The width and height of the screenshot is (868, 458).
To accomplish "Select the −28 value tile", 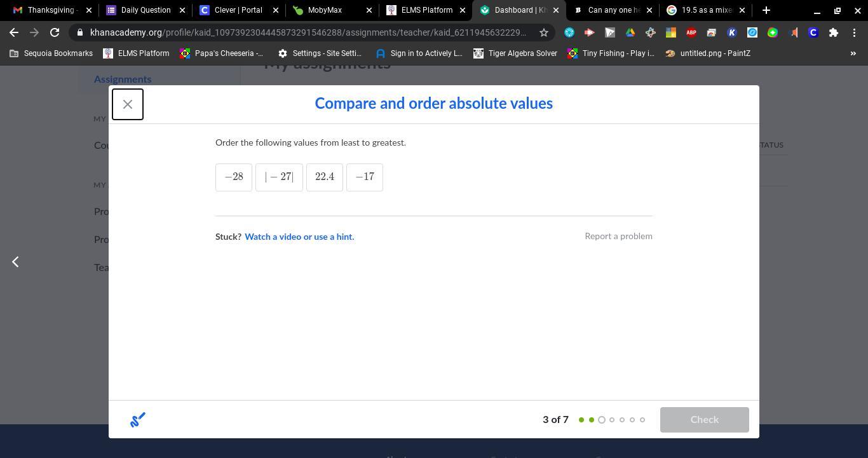I will pos(234,177).
